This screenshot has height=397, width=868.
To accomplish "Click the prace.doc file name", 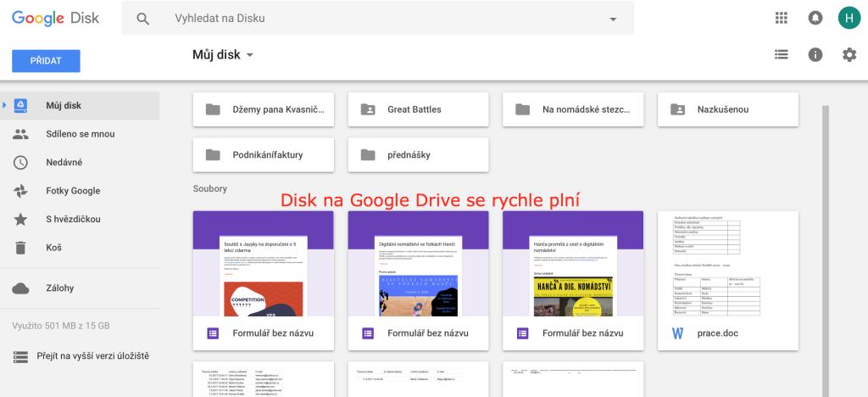I will (x=717, y=333).
